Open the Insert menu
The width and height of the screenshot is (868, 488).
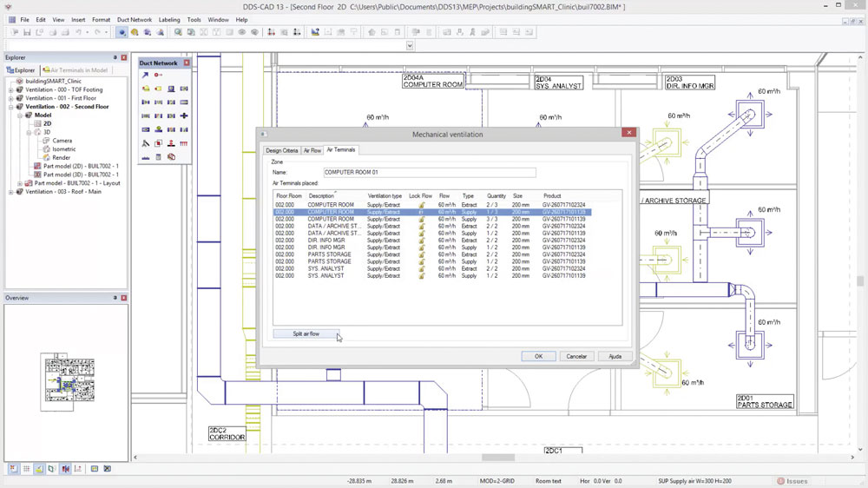78,19
